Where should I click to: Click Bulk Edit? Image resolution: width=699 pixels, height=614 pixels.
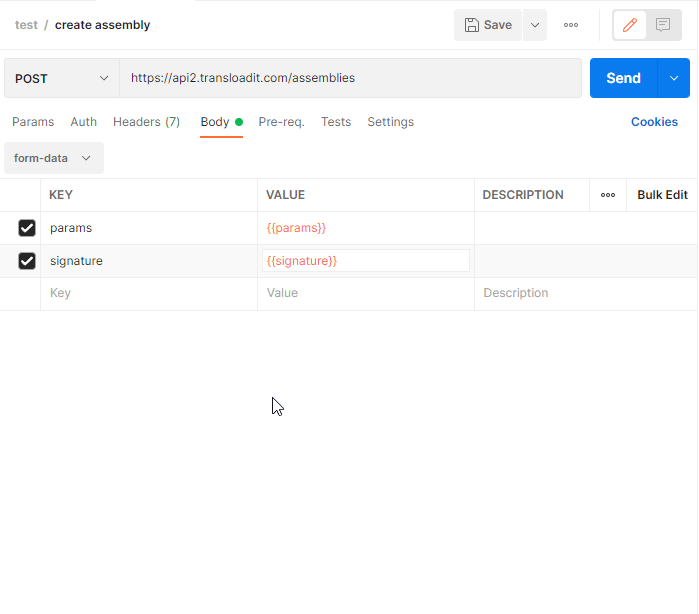click(662, 195)
